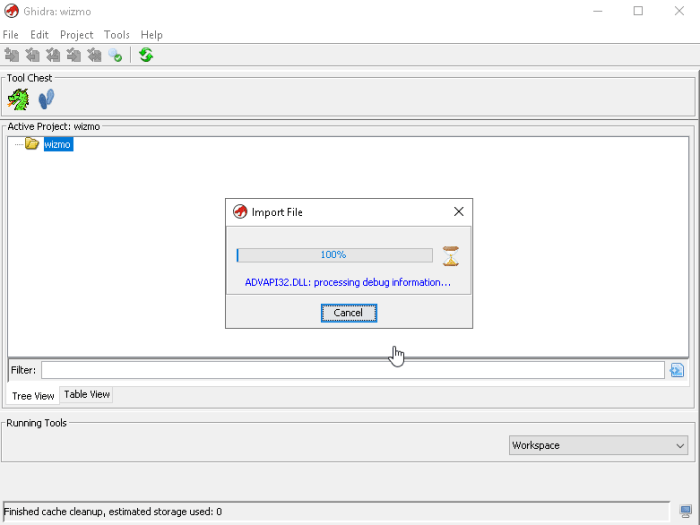The height and width of the screenshot is (525, 700).
Task: Click the 'Filter:' label
Action: point(23,370)
